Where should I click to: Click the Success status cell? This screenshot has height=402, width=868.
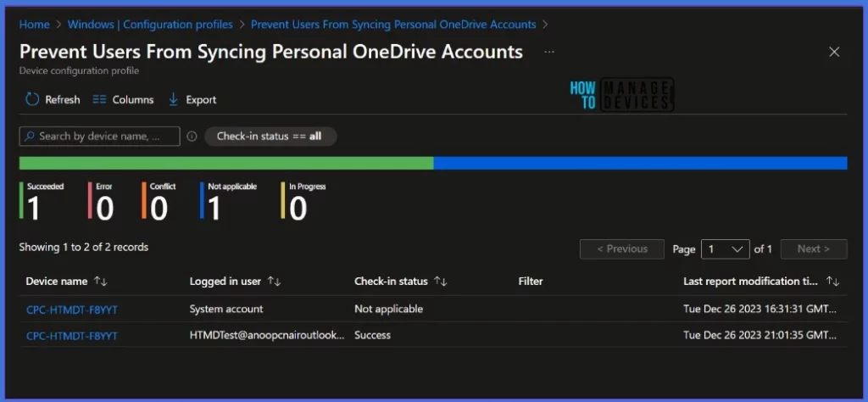tap(373, 335)
